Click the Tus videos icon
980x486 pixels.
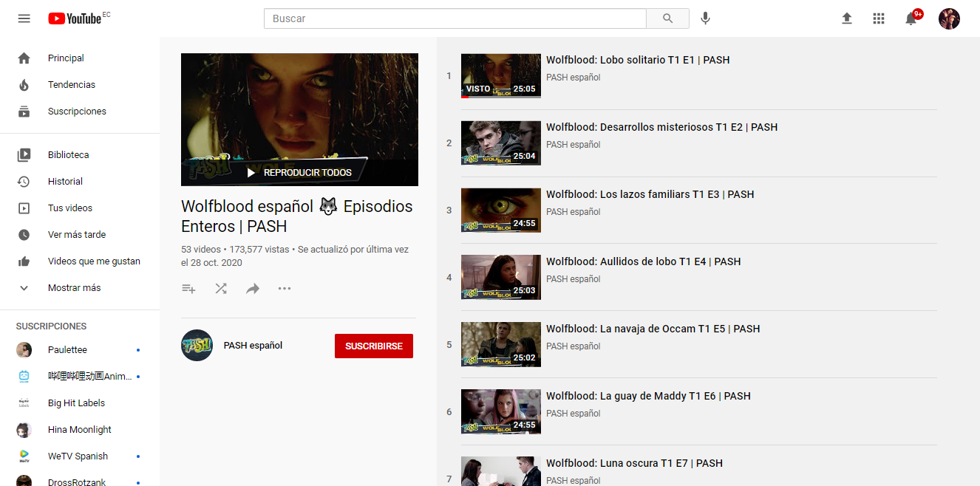pyautogui.click(x=24, y=208)
